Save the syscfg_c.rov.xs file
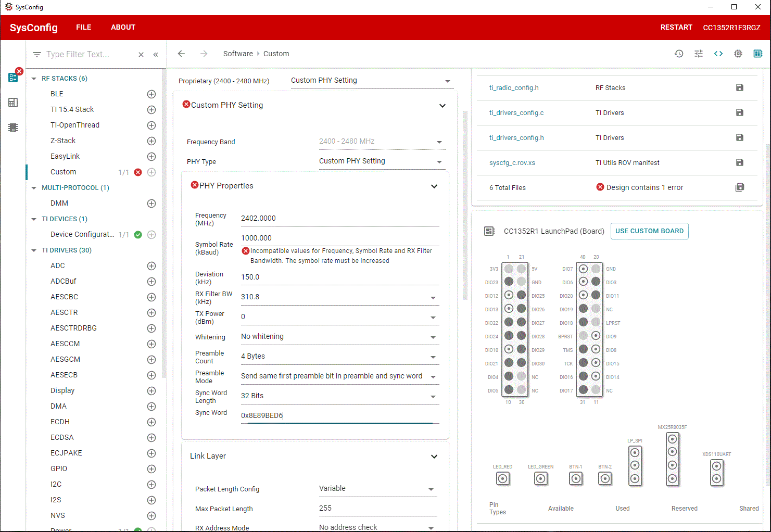The height and width of the screenshot is (532, 771). 740,162
